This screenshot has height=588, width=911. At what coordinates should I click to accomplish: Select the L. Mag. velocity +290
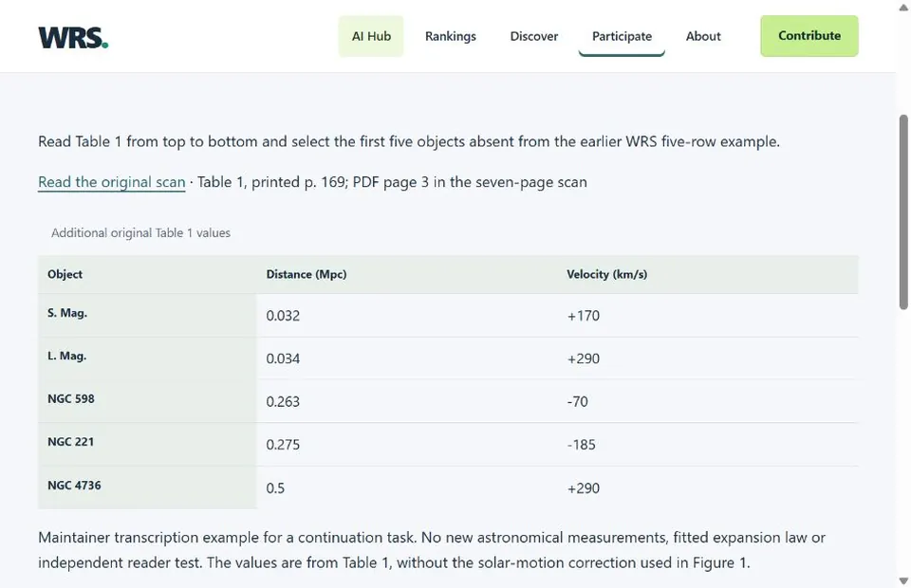(584, 358)
